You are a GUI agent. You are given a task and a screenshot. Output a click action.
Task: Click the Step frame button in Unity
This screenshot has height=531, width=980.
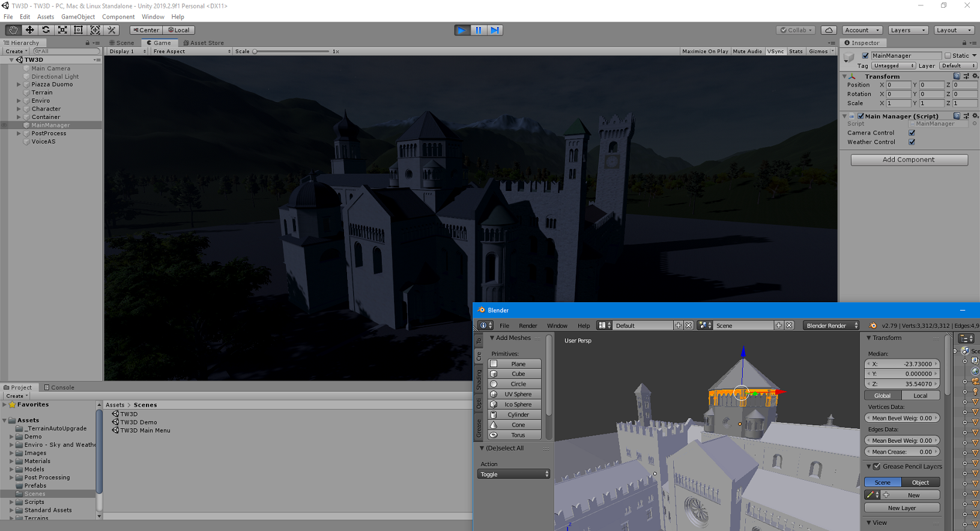pyautogui.click(x=495, y=30)
